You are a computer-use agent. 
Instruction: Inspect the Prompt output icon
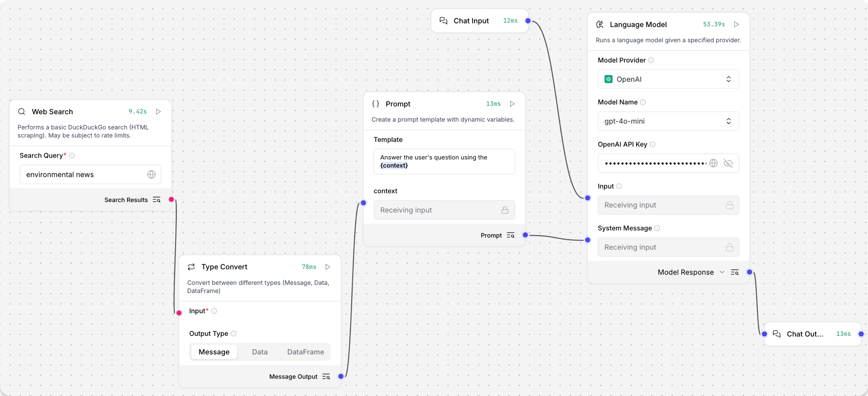(510, 235)
